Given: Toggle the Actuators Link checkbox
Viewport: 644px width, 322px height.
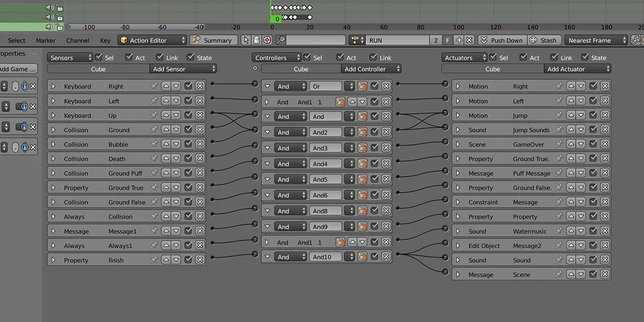Looking at the screenshot, I should pyautogui.click(x=554, y=57).
